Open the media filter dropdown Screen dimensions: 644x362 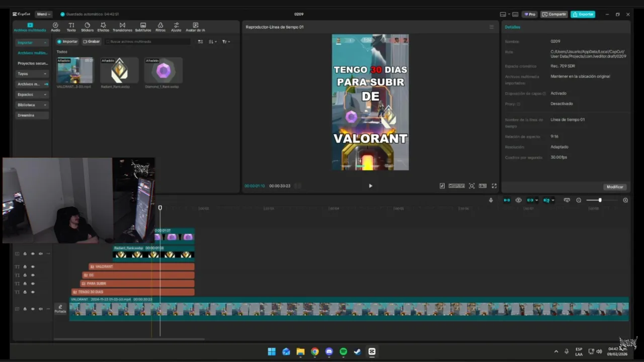[x=226, y=42]
